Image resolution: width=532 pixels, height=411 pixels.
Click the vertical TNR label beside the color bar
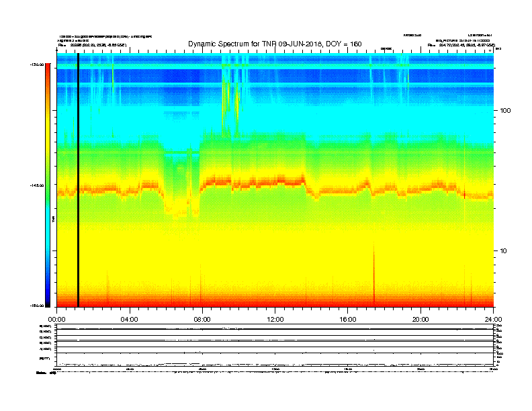click(54, 219)
